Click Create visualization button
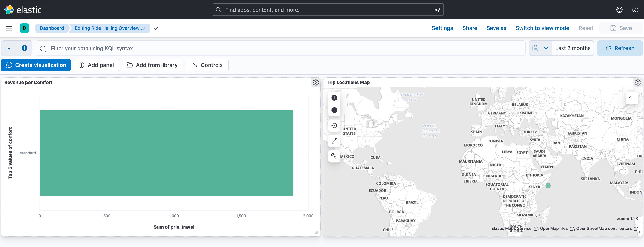 pos(36,65)
